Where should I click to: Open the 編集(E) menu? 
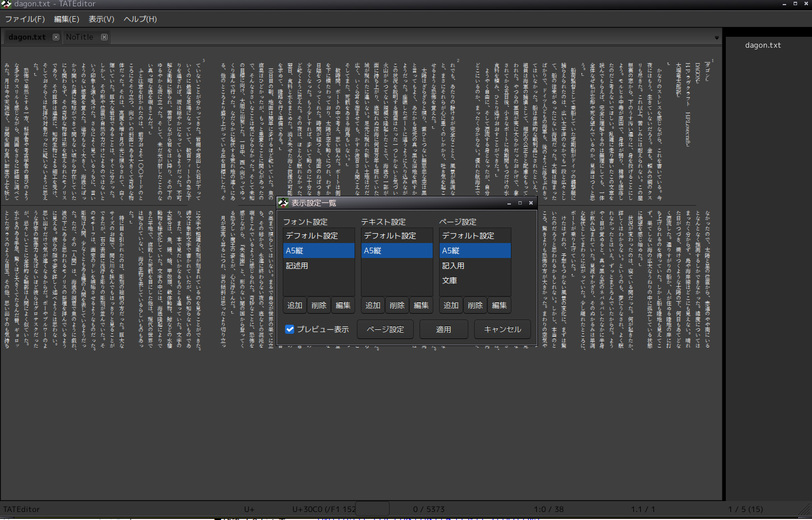67,19
